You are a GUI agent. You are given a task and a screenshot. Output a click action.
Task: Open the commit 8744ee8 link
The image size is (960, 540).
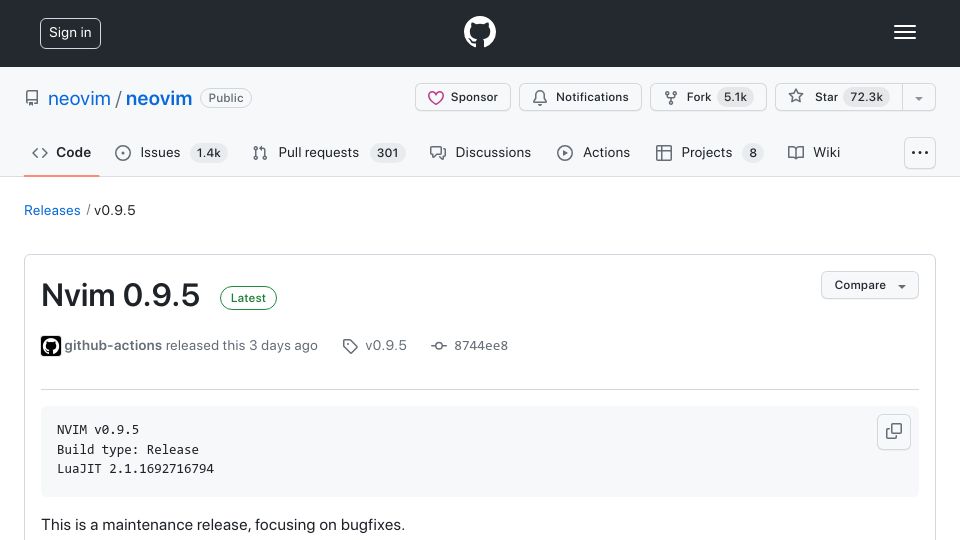tap(481, 345)
